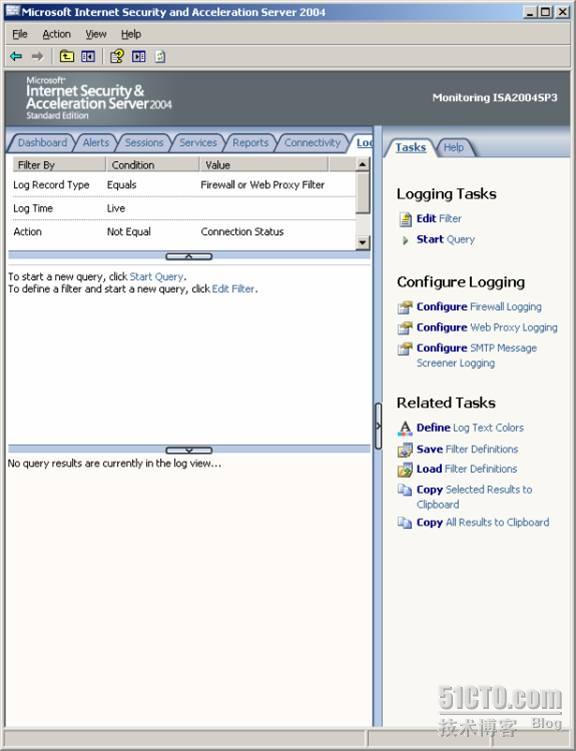This screenshot has height=751, width=576.
Task: Select the Tasks pane tab
Action: 410,148
